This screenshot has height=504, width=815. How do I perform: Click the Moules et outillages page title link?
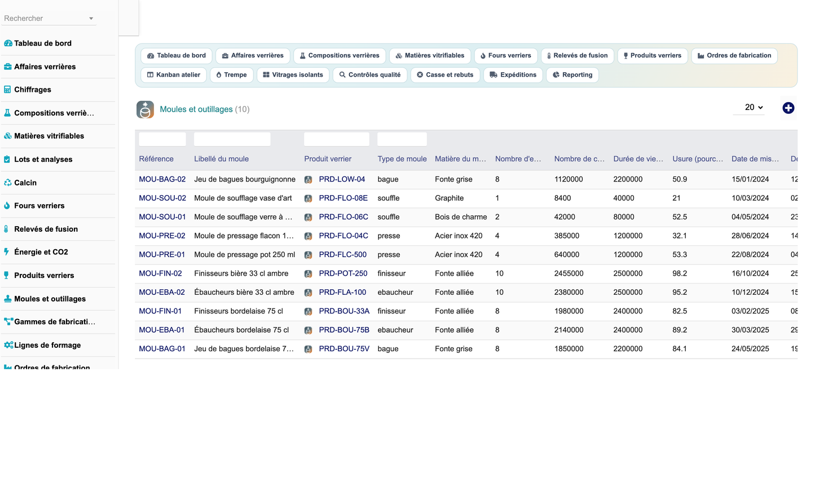tap(196, 109)
